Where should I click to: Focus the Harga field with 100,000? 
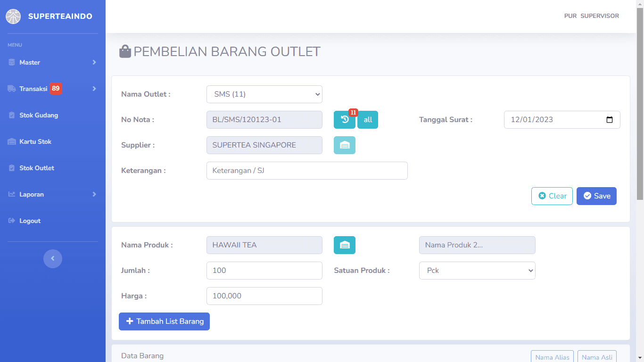coord(264,296)
